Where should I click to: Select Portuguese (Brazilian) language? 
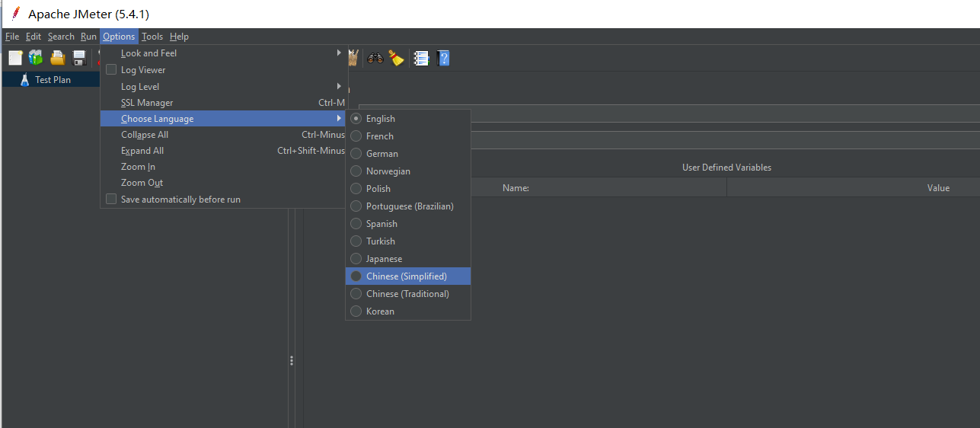pyautogui.click(x=408, y=206)
